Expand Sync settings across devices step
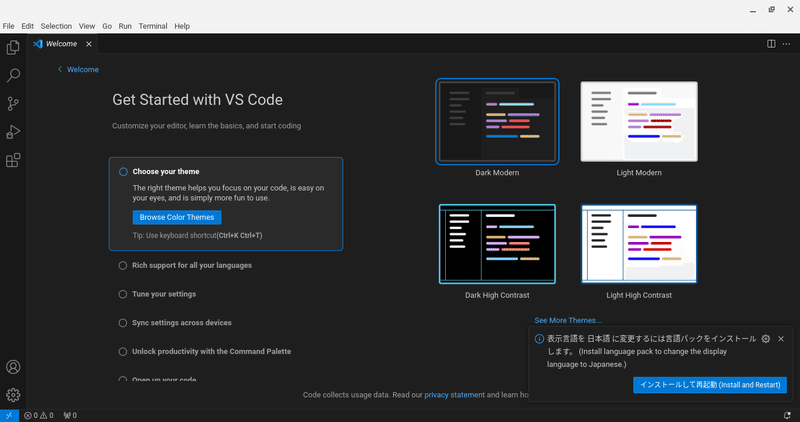Image resolution: width=800 pixels, height=422 pixels. [x=182, y=323]
